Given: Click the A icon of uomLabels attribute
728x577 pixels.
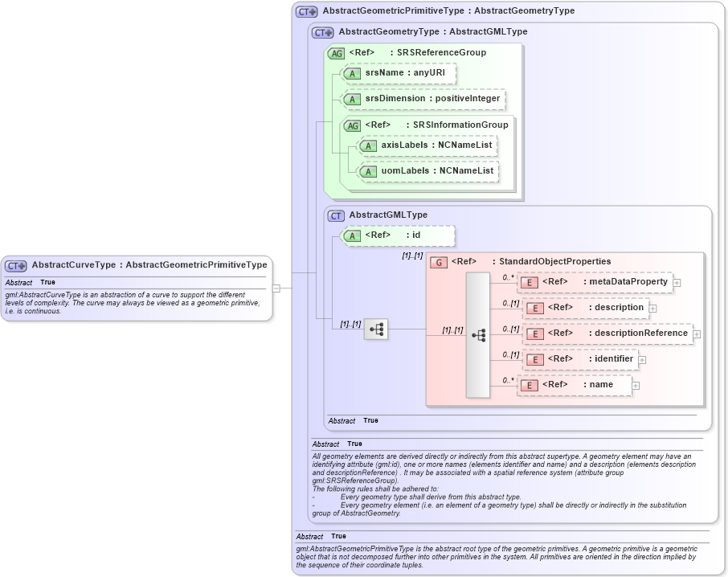Looking at the screenshot, I should (368, 172).
